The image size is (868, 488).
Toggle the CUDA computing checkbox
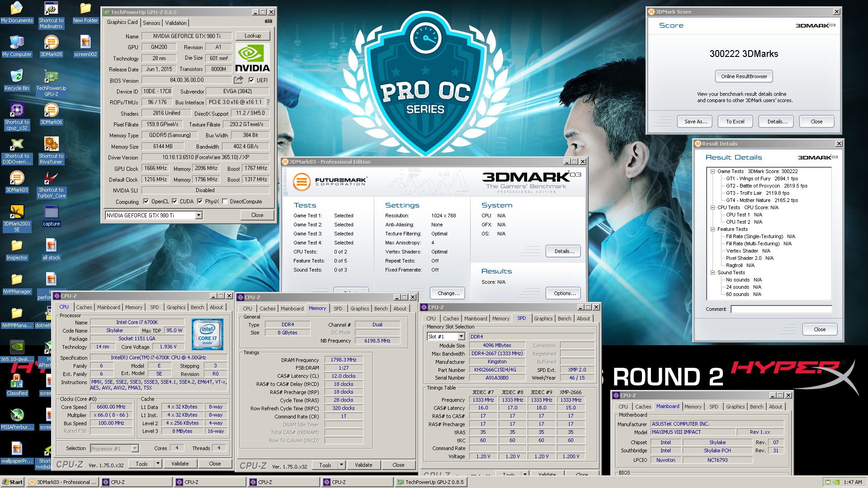click(x=175, y=202)
